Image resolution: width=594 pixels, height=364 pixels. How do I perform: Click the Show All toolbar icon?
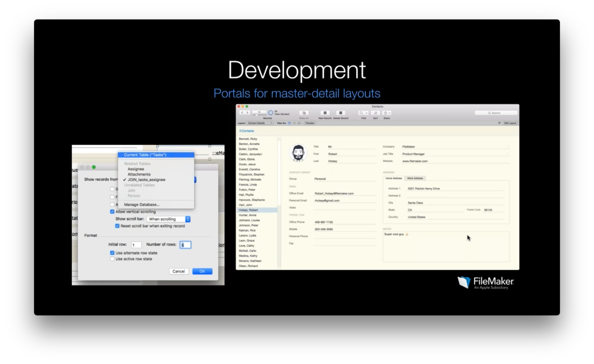point(304,113)
